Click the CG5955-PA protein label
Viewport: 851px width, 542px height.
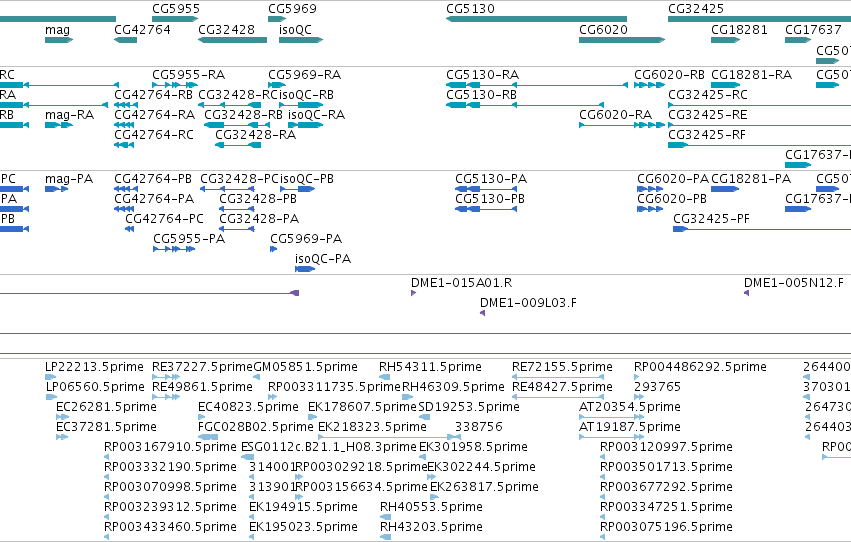(189, 239)
